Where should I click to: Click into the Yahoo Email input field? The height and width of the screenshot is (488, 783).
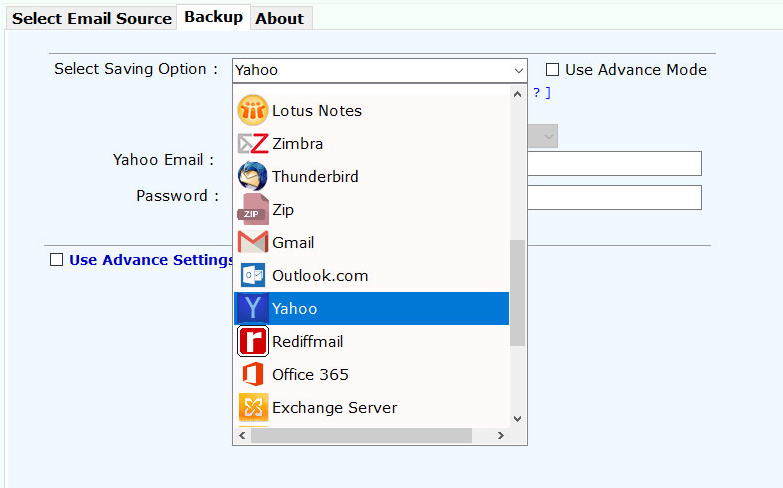click(x=614, y=164)
